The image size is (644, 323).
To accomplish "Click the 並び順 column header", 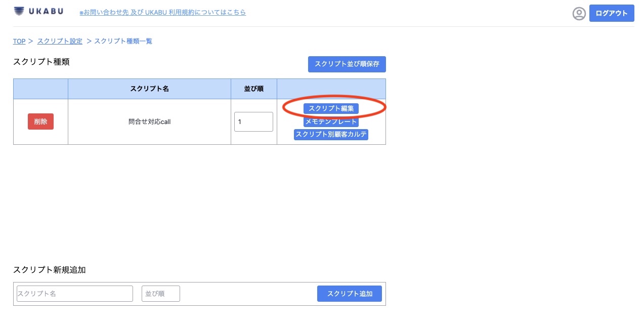I will tap(254, 89).
